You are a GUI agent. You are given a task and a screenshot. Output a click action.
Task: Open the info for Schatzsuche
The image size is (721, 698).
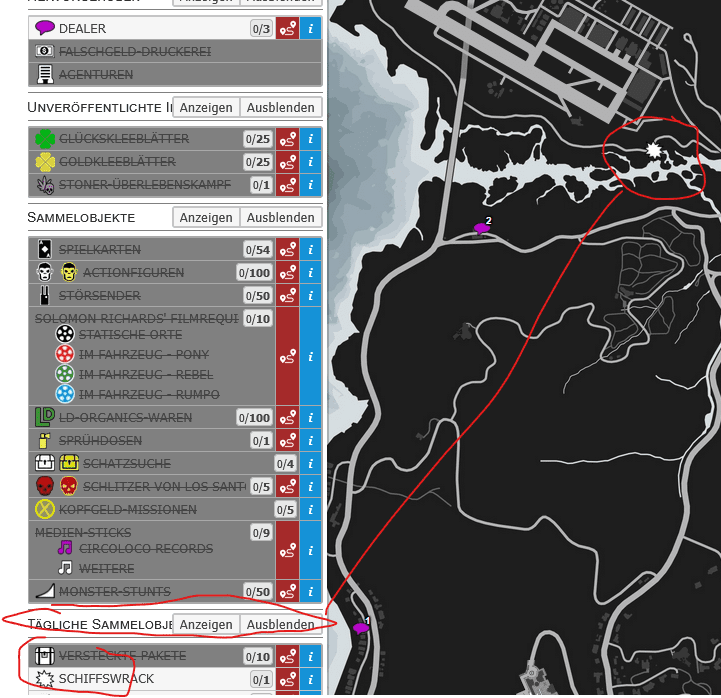[310, 463]
